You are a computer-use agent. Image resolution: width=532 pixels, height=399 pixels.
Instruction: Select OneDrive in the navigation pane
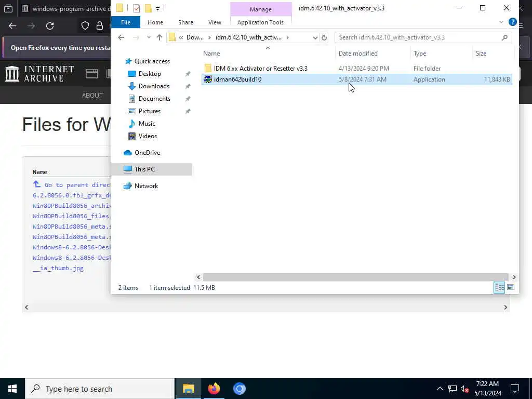tap(147, 153)
